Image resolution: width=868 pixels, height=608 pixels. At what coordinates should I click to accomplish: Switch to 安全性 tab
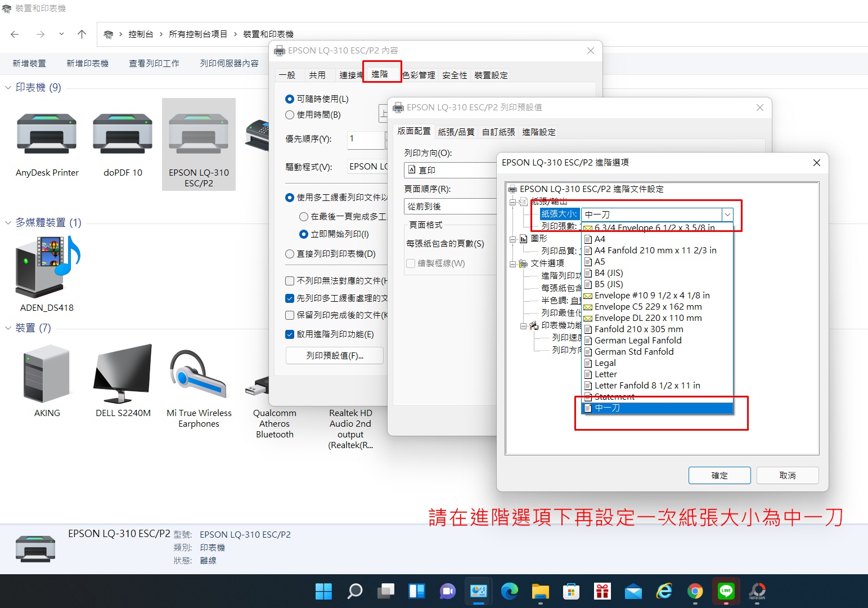(x=455, y=75)
